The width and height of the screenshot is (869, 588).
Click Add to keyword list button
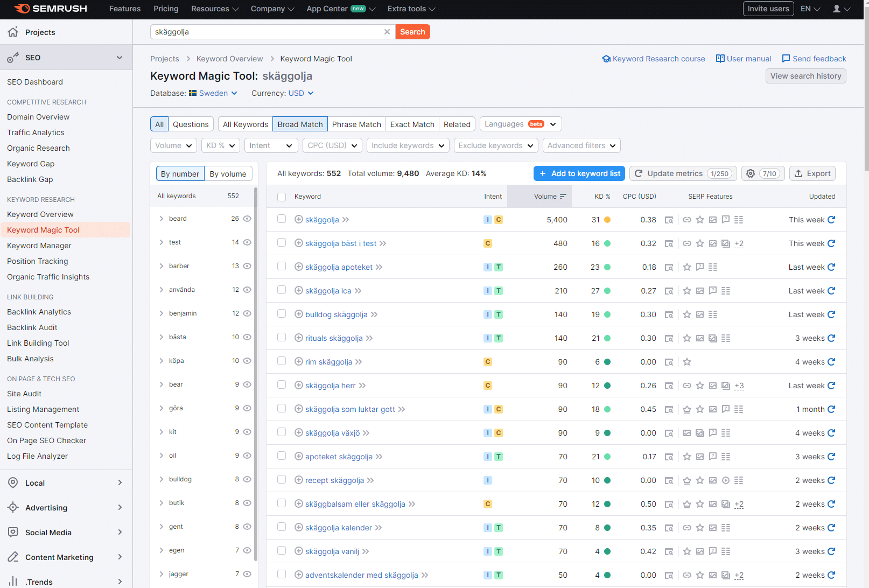(x=579, y=173)
